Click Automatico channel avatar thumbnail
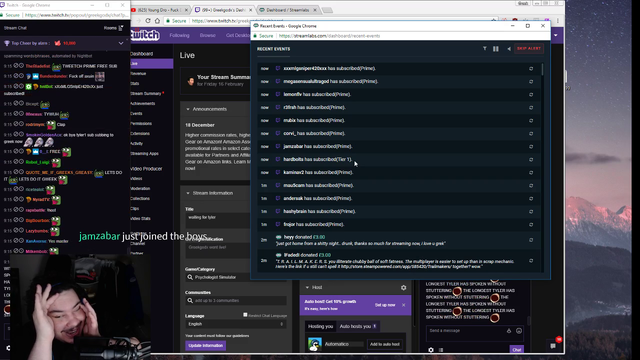 (x=315, y=344)
